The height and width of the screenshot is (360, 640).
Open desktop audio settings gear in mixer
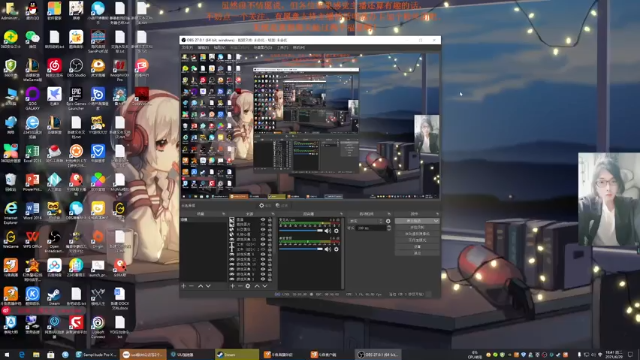tap(336, 249)
